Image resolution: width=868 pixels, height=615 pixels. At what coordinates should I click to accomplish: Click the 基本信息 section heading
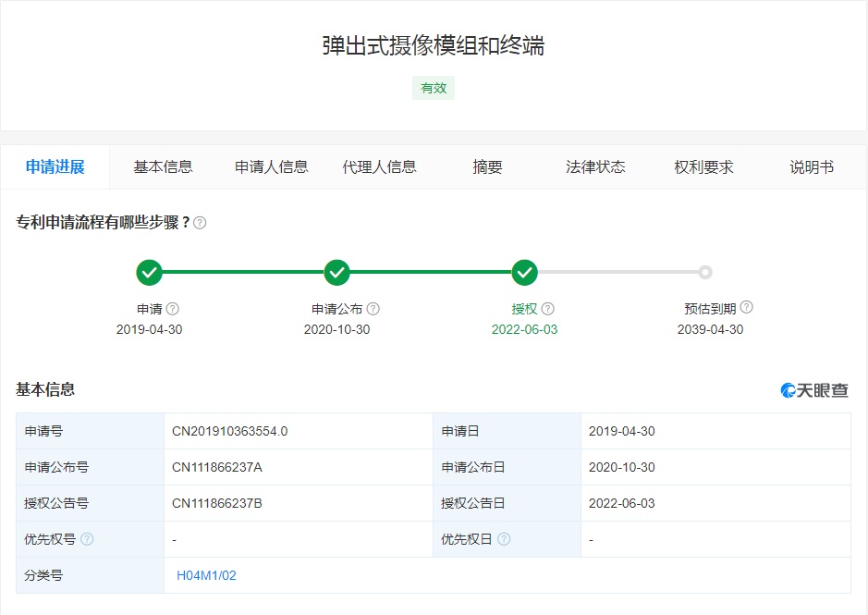(45, 389)
